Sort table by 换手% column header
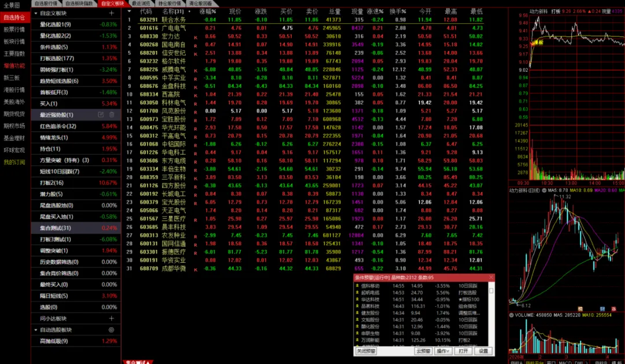 (398, 12)
